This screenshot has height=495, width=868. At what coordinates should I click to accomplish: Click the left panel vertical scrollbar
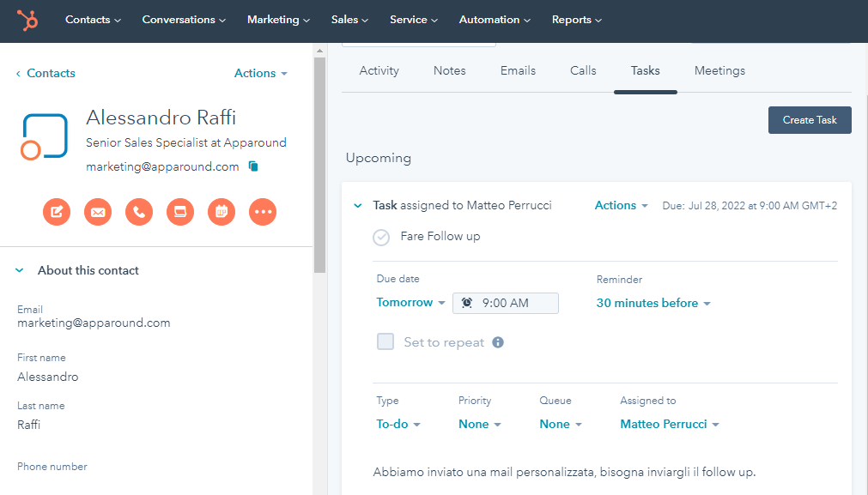319,163
